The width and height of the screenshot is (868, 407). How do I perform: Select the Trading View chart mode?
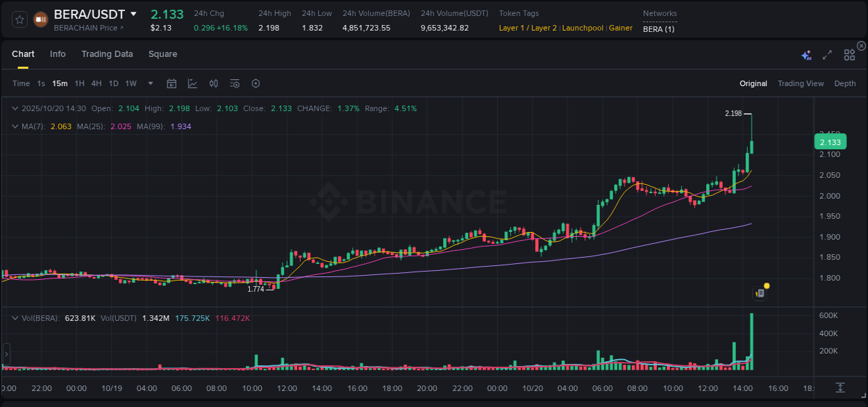(x=801, y=83)
